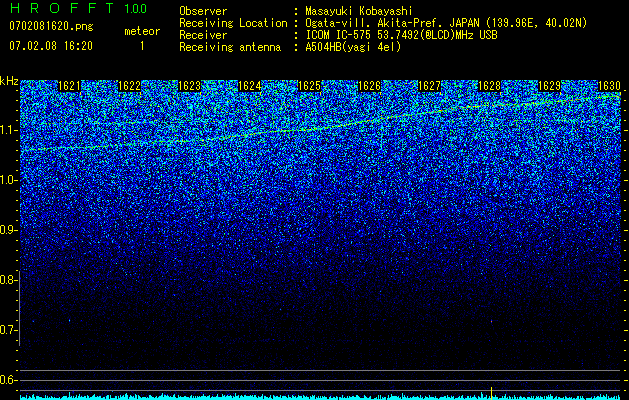
Task: Click the 0.9 frequency axis label
Action: [7, 230]
